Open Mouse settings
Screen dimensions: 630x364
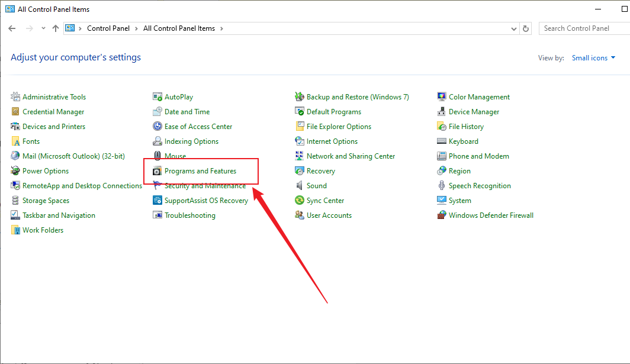coord(175,156)
